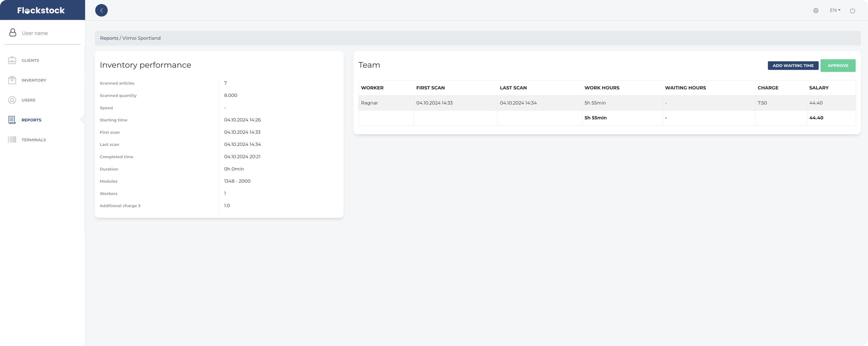Click the round back arrow button
This screenshot has width=868, height=346.
tap(102, 10)
